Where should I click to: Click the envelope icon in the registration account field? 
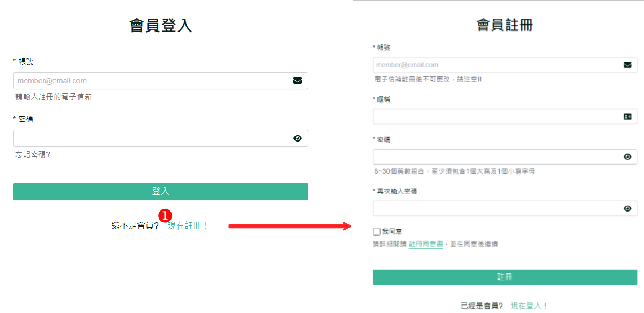point(627,65)
